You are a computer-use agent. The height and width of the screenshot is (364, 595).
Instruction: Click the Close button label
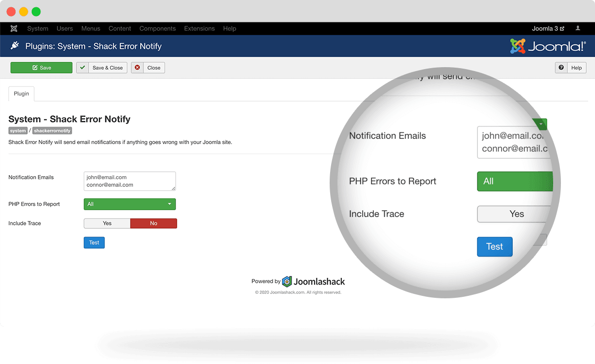pos(154,68)
